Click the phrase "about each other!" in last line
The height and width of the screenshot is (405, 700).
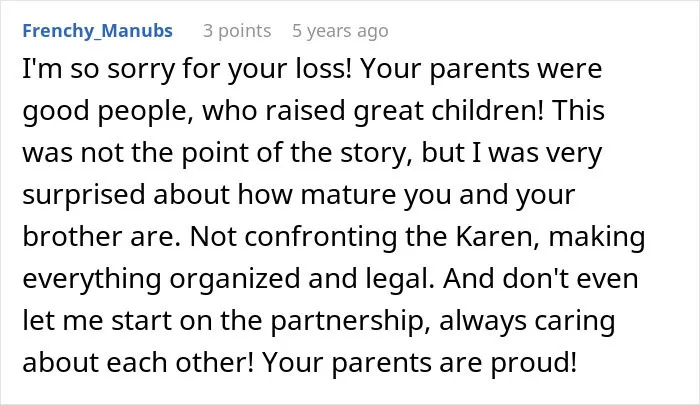click(x=138, y=362)
